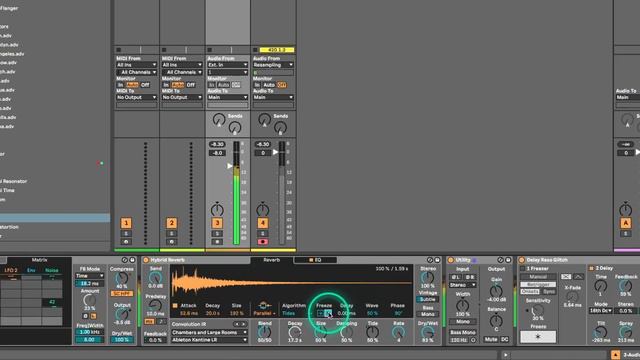Open track 1 MIDI From All Ins dropdown
Image resolution: width=640 pixels, height=360 pixels.
click(136, 65)
